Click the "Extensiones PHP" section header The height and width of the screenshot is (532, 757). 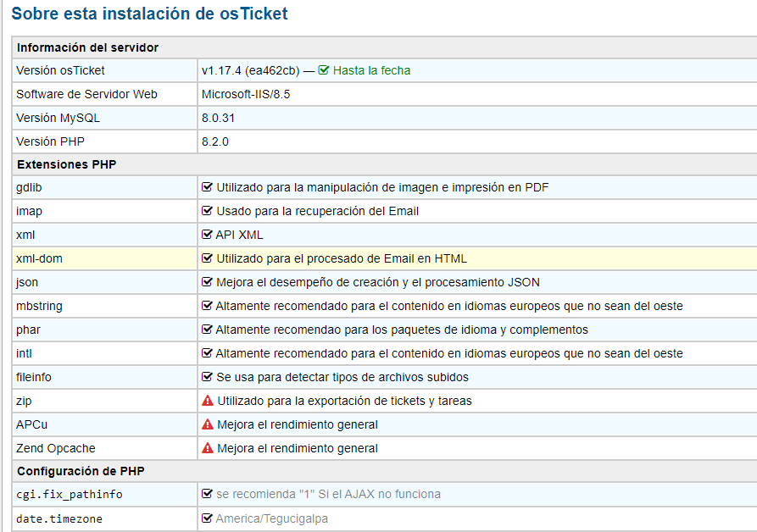[x=66, y=164]
